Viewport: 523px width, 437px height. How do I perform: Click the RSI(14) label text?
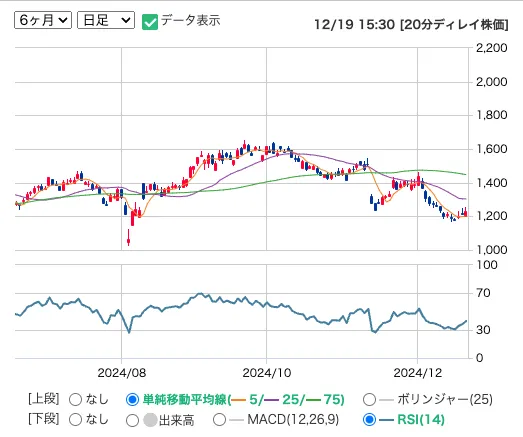[x=421, y=420]
